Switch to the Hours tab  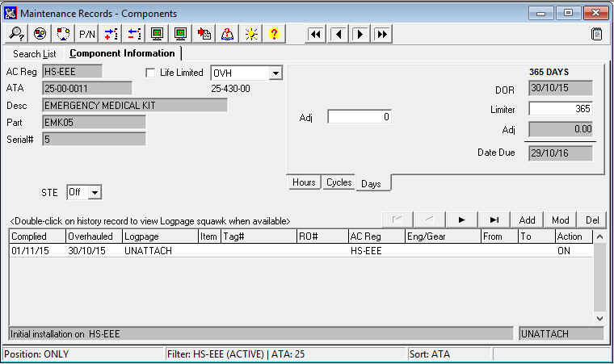tap(304, 182)
